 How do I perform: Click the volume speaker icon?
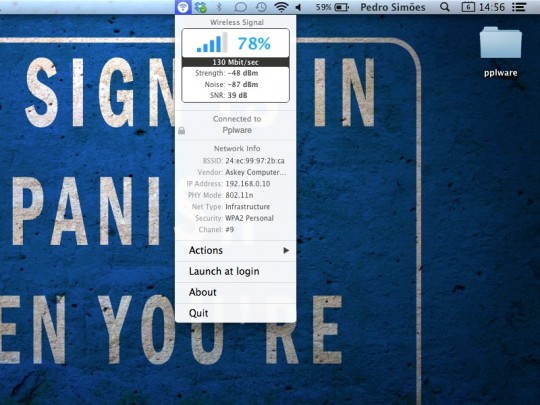coord(298,7)
